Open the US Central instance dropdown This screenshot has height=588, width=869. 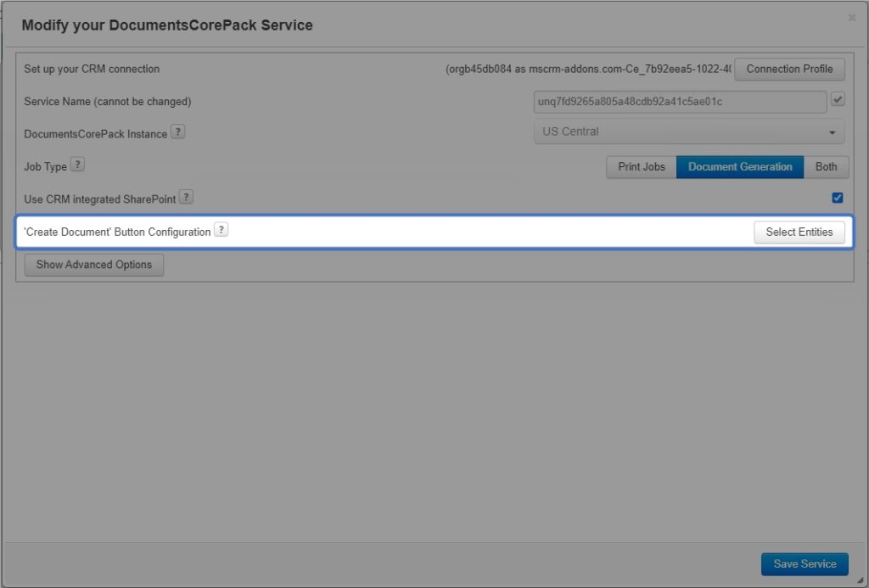pyautogui.click(x=689, y=132)
